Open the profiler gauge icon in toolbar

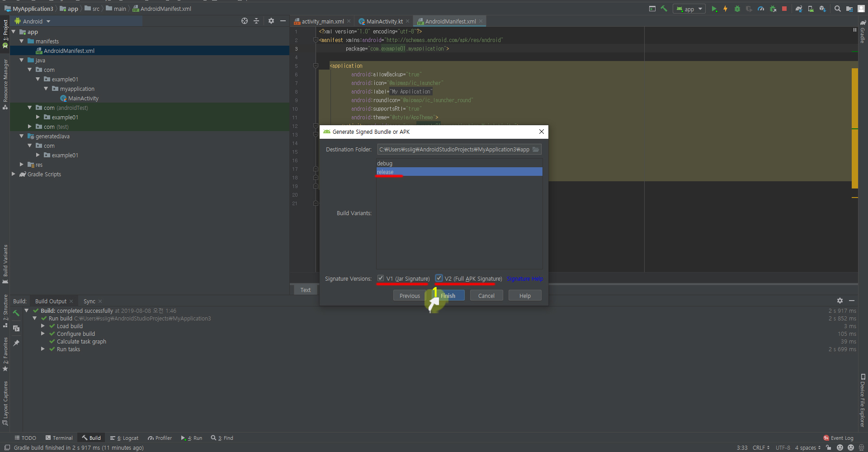pyautogui.click(x=761, y=9)
